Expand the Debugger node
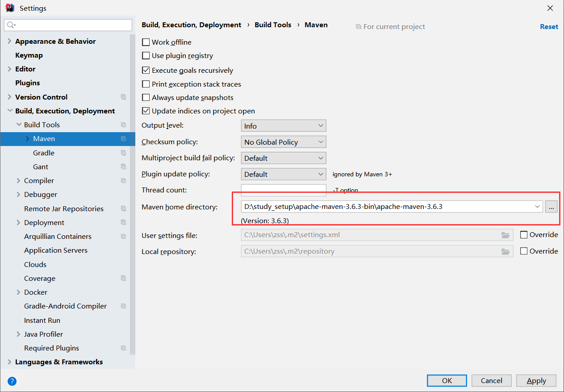Image resolution: width=564 pixels, height=392 pixels. click(18, 194)
